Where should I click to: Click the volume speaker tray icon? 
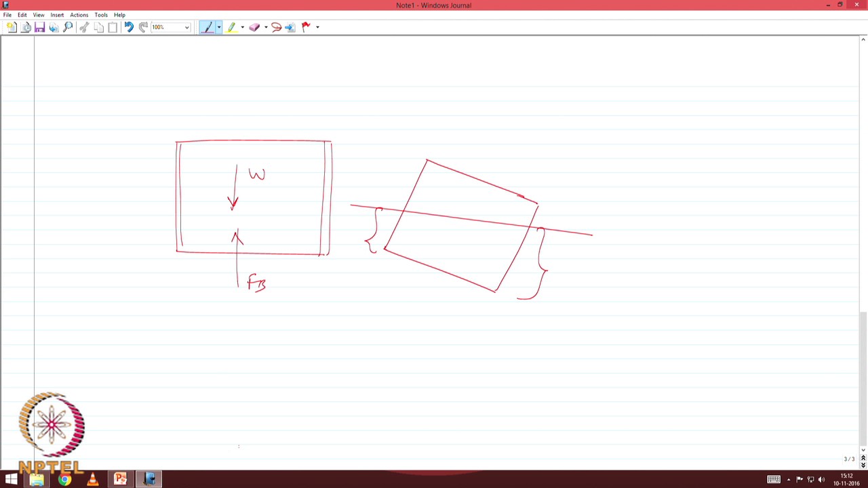tap(821, 479)
